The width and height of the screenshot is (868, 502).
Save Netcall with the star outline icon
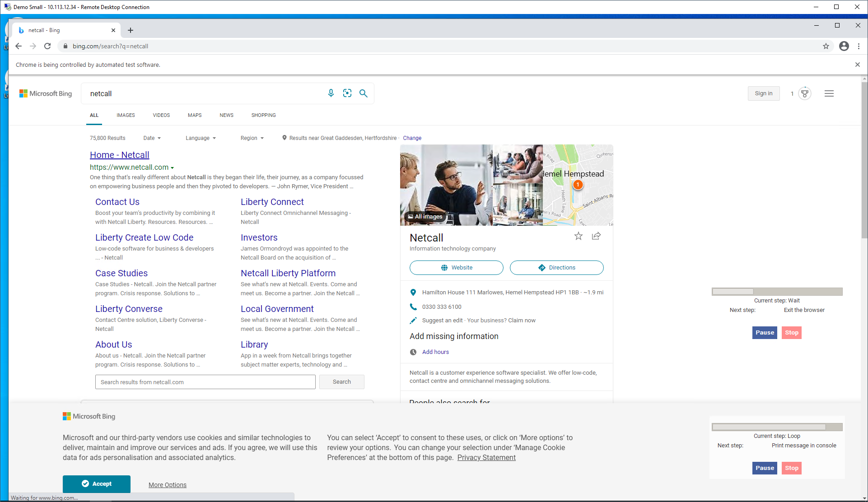pyautogui.click(x=579, y=236)
